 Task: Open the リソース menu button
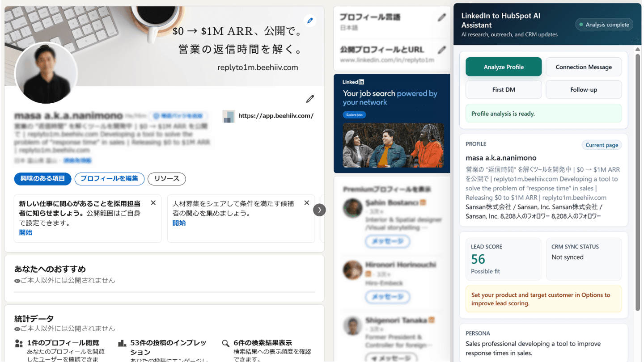point(167,179)
